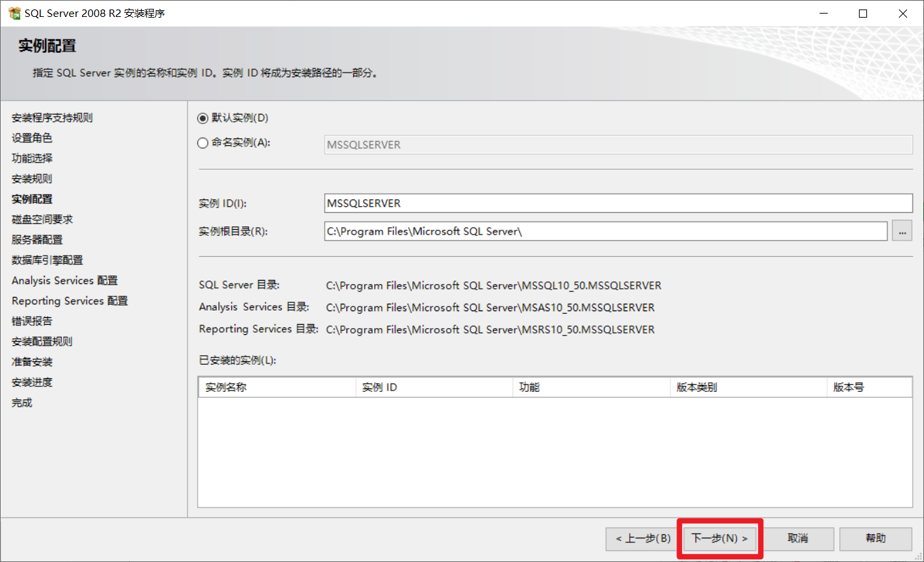
Task: Click the 实例名称 column header
Action: click(277, 388)
